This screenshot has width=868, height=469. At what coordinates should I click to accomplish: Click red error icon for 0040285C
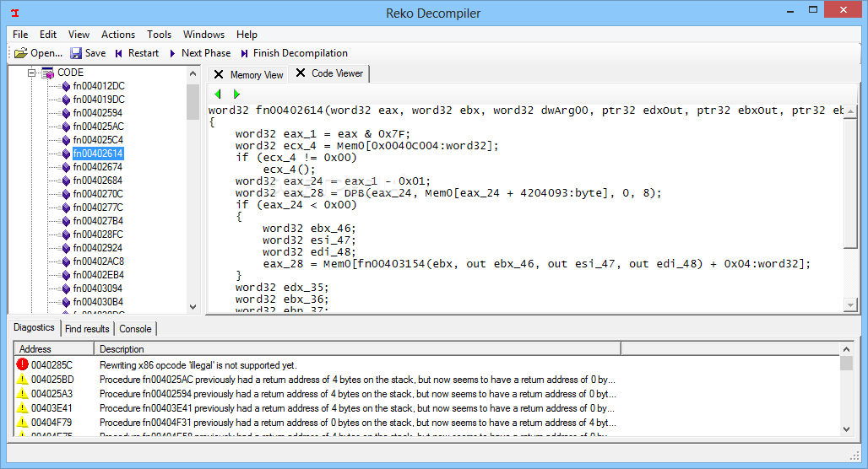click(x=22, y=364)
